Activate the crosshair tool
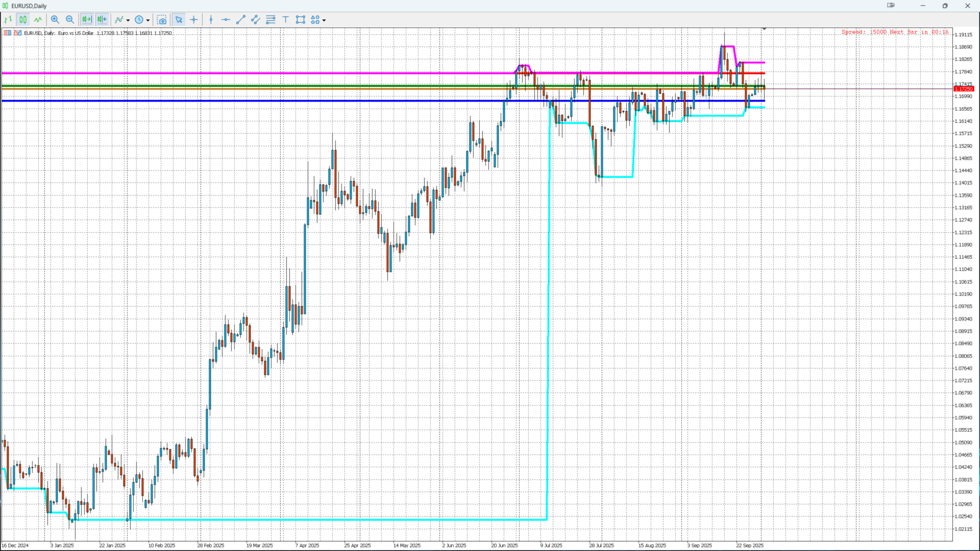The image size is (980, 551). point(194,20)
